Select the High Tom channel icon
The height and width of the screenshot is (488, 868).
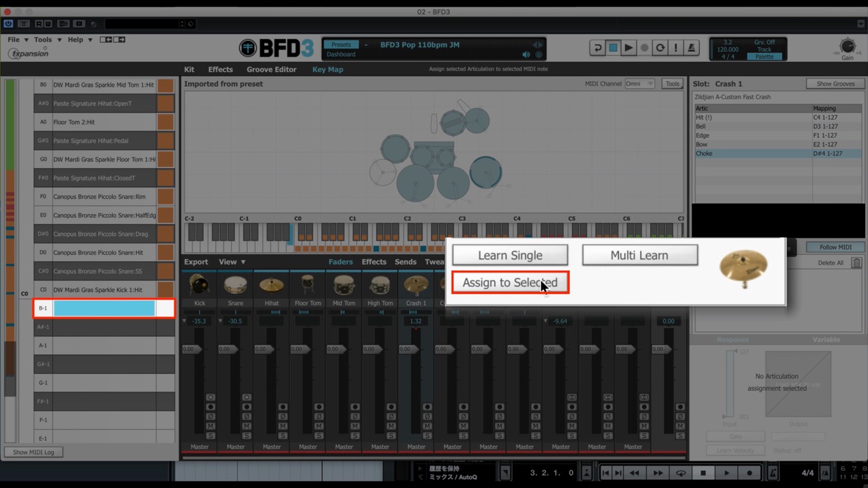380,285
